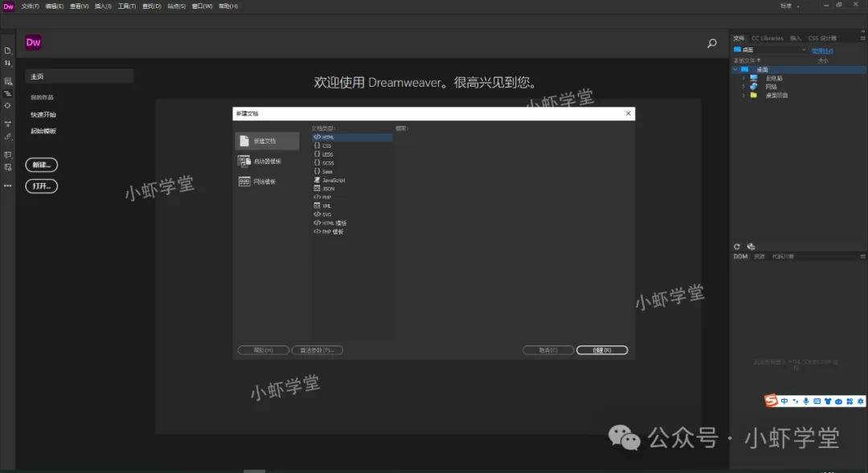
Task: Switch to the DOM tab
Action: tap(740, 256)
